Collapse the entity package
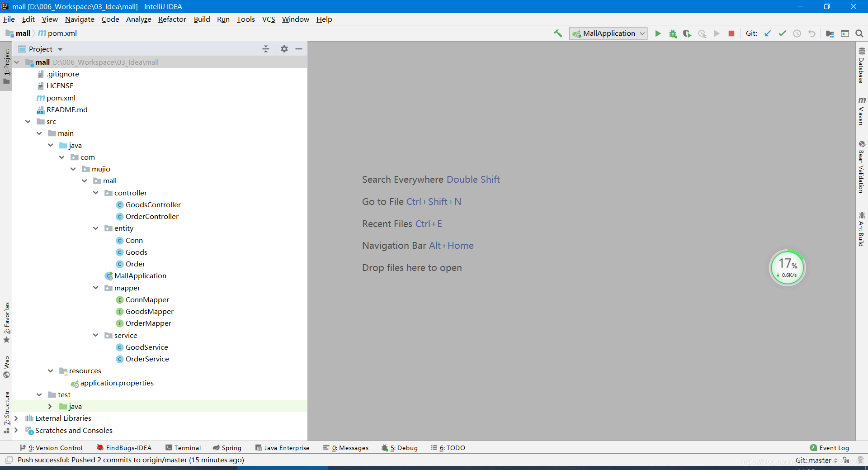 (96, 228)
